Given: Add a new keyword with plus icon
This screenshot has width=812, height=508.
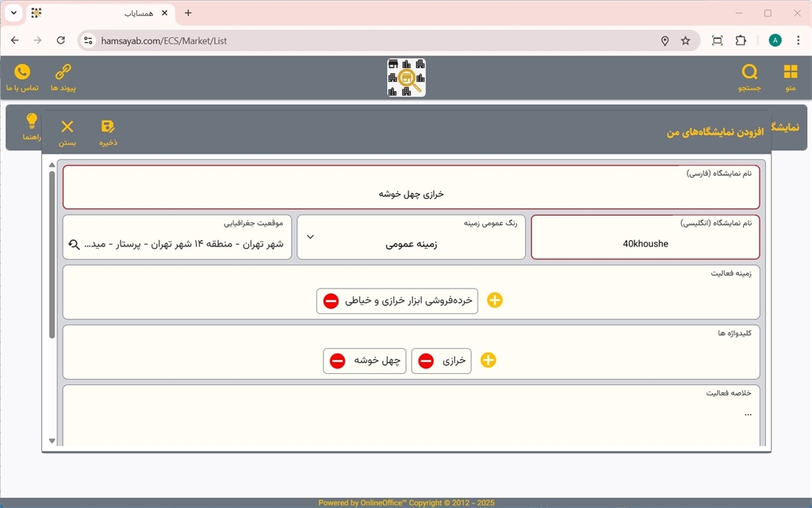Looking at the screenshot, I should (488, 361).
